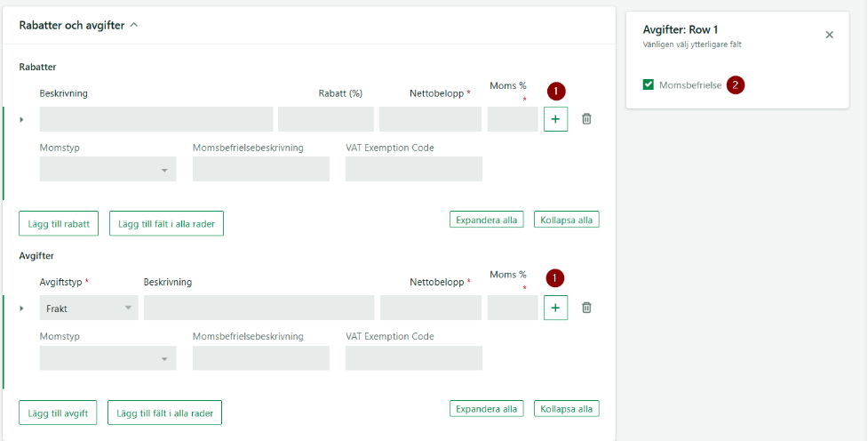The height and width of the screenshot is (441, 868).
Task: Collapse the Rabatter och avgifter section
Action: [134, 25]
